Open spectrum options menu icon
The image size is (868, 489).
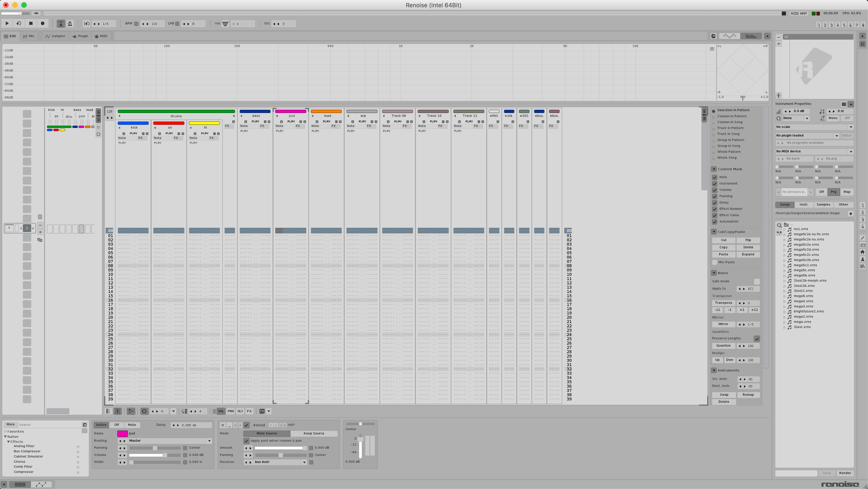pyautogui.click(x=712, y=49)
